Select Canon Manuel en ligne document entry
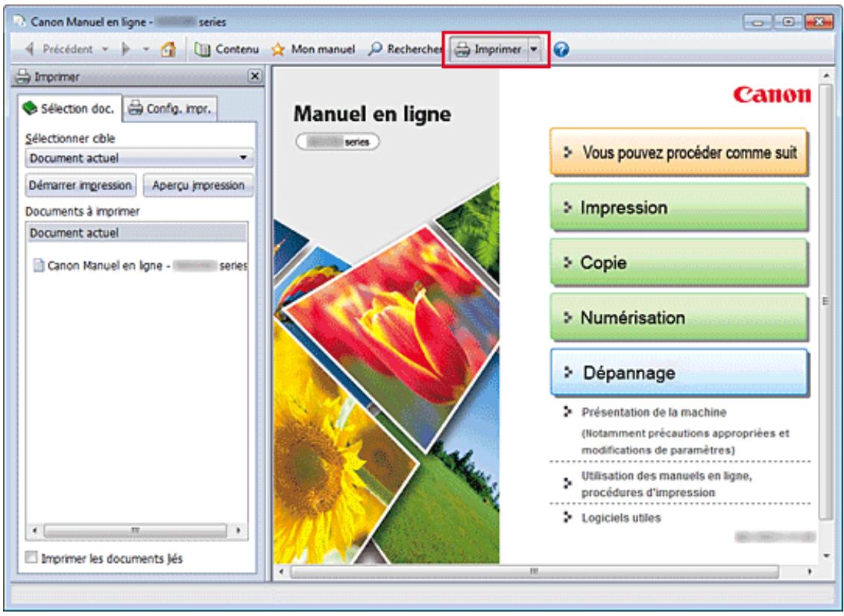844x616 pixels. (x=139, y=265)
